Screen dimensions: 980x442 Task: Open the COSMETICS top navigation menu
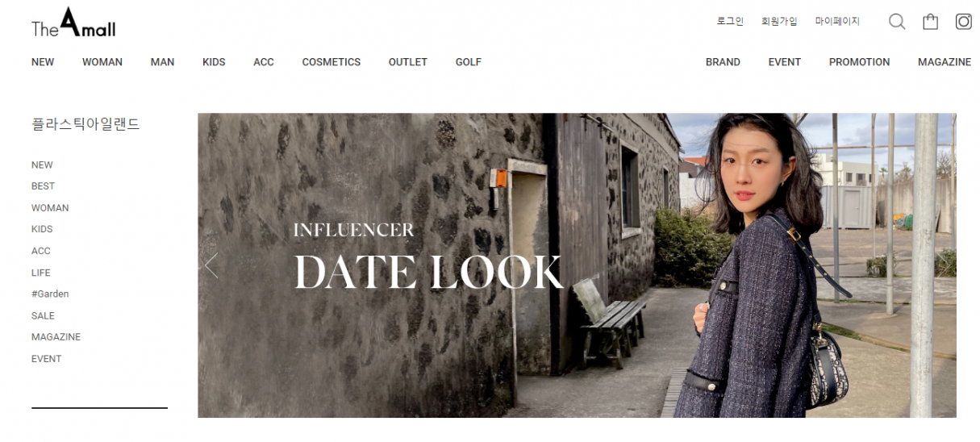pos(332,62)
